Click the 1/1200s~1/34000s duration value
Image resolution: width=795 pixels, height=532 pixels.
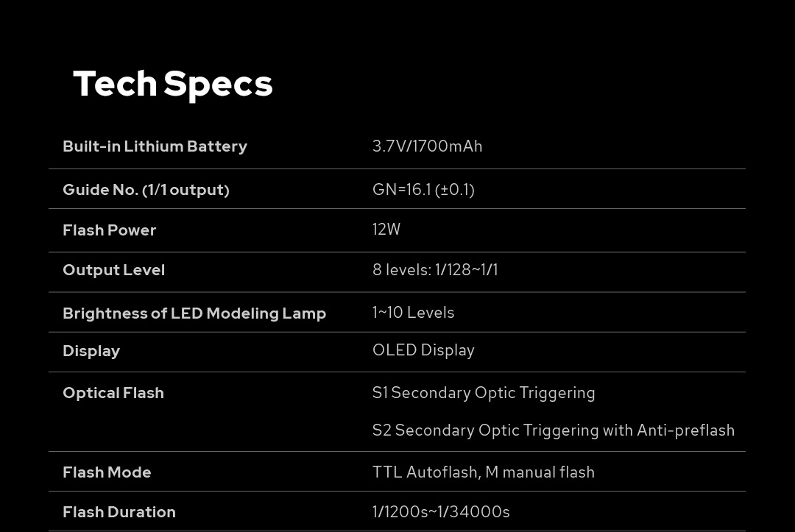[x=441, y=512]
